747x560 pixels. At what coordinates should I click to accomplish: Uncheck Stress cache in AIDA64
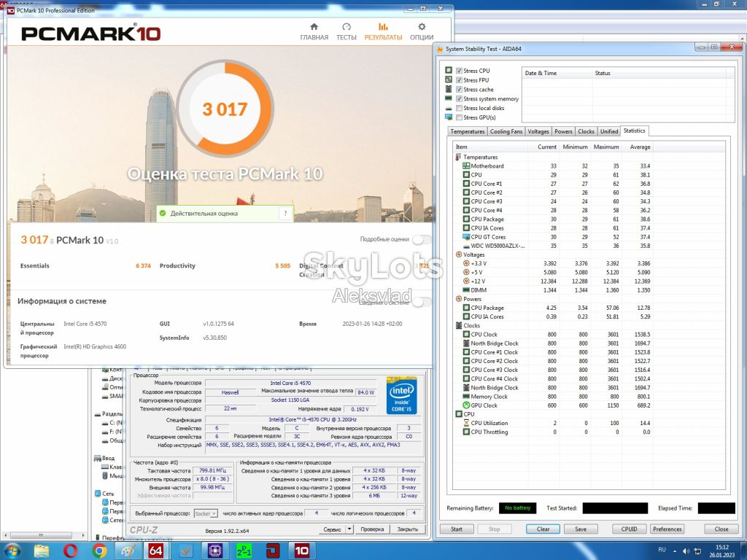[x=460, y=89]
